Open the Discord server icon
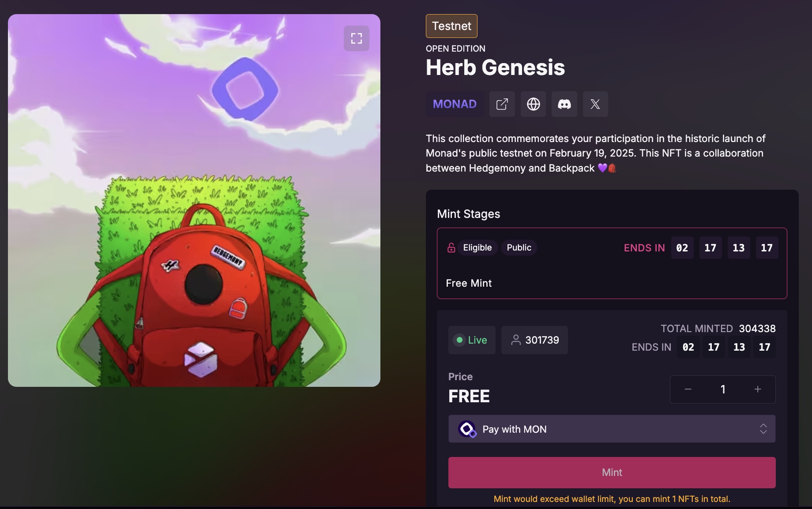The image size is (812, 509). click(564, 104)
